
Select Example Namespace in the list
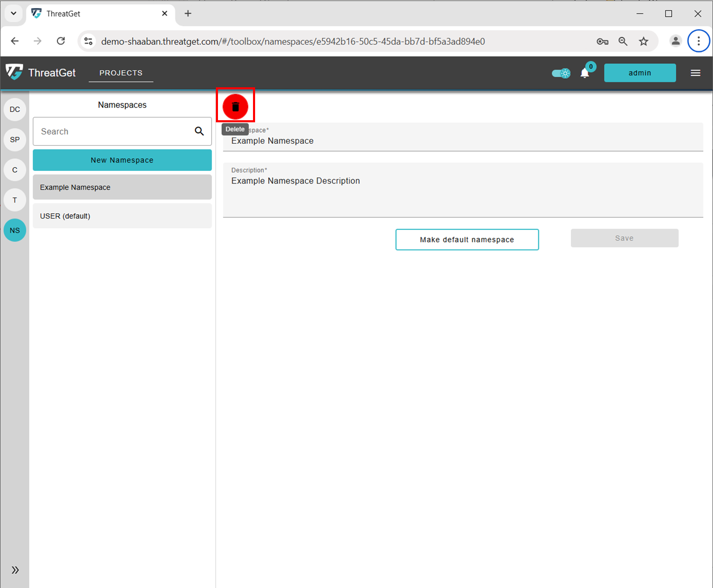pyautogui.click(x=122, y=187)
